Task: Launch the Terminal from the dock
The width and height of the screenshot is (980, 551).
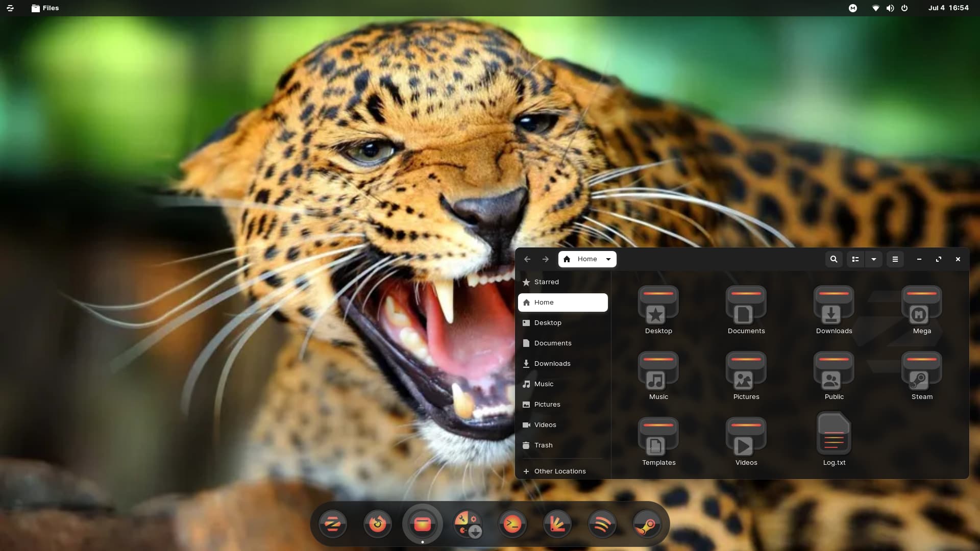Action: (512, 524)
